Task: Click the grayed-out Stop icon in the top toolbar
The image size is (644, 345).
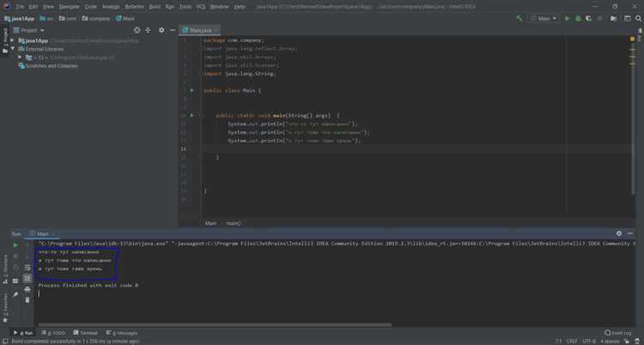Action: click(x=599, y=19)
